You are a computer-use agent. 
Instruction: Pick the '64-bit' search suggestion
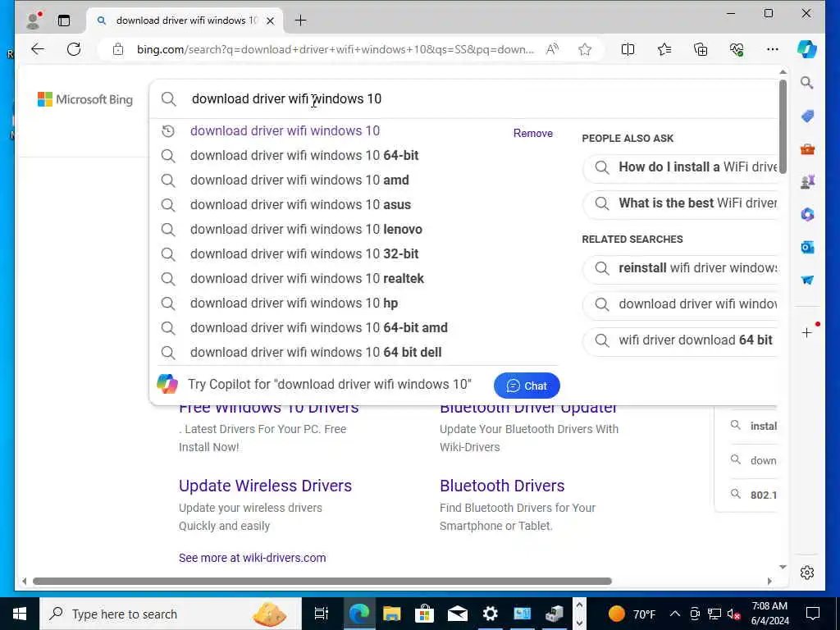click(x=304, y=155)
